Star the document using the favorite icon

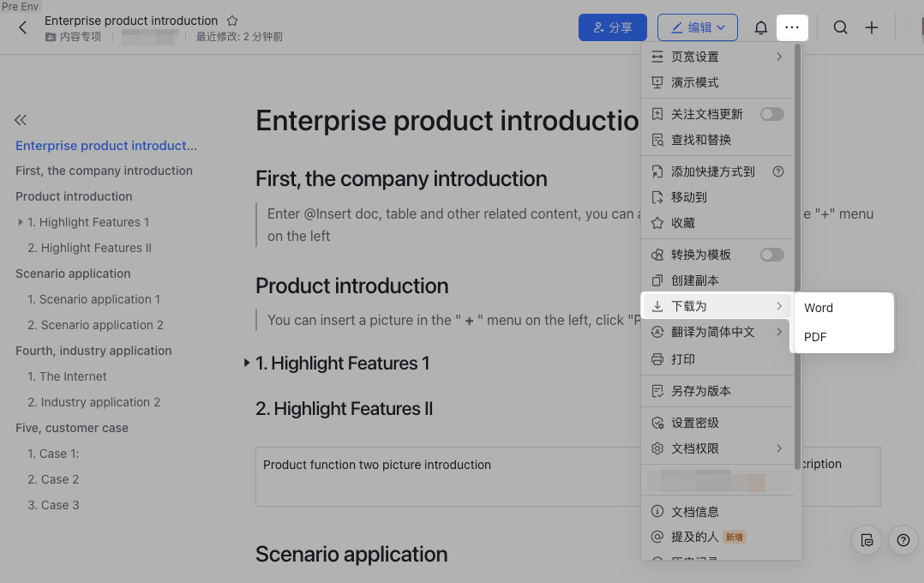tap(231, 20)
